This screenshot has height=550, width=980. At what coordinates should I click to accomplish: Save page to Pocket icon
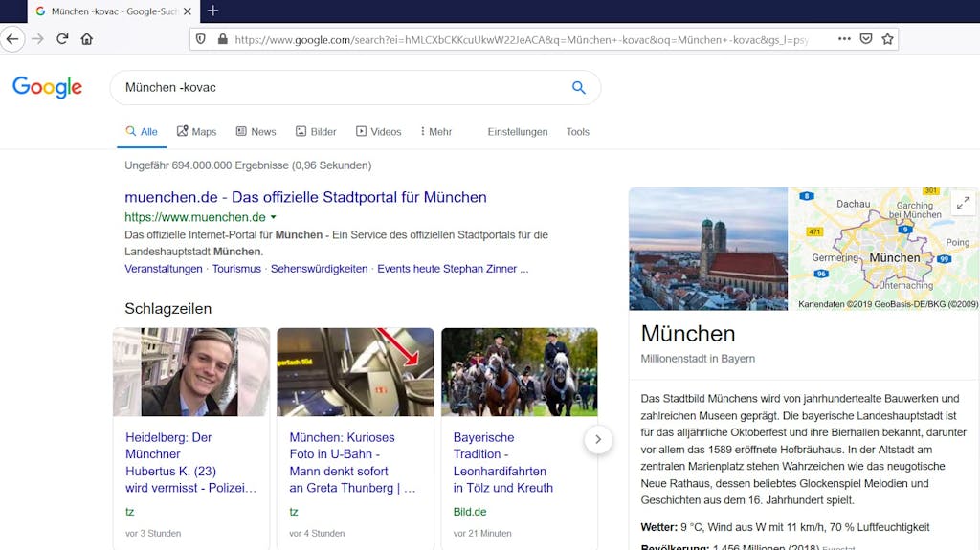pyautogui.click(x=865, y=39)
